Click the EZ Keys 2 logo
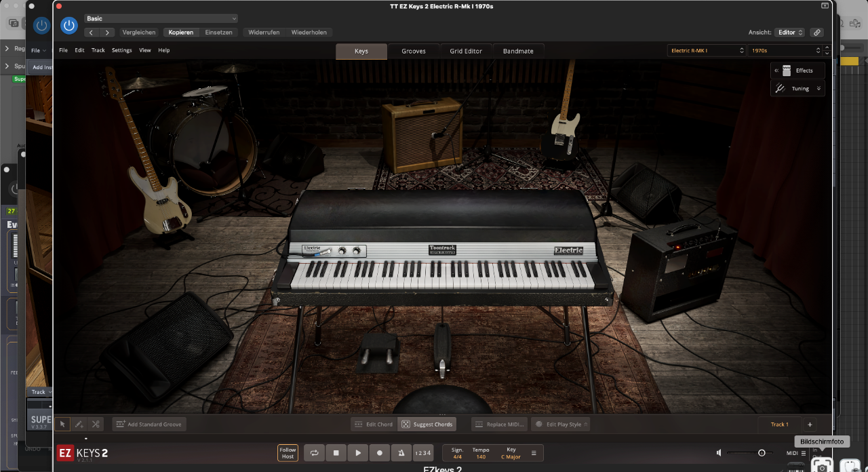Image resolution: width=868 pixels, height=472 pixels. pyautogui.click(x=82, y=453)
